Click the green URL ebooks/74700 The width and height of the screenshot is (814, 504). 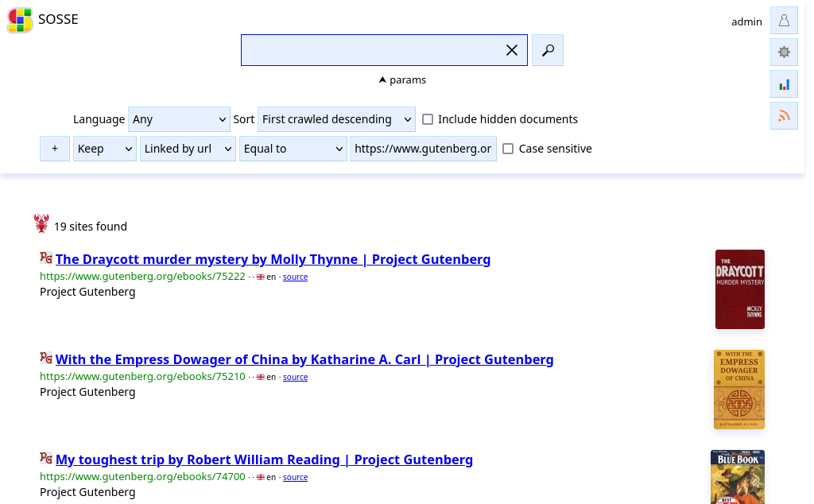(x=143, y=476)
